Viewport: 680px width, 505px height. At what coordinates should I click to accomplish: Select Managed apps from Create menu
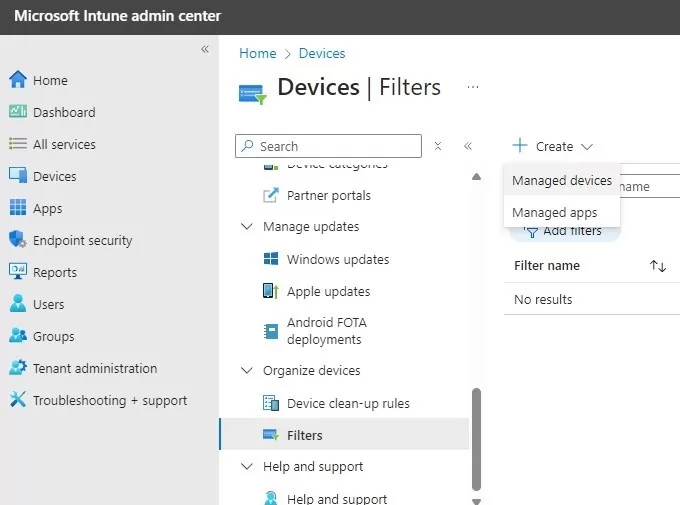coord(562,212)
